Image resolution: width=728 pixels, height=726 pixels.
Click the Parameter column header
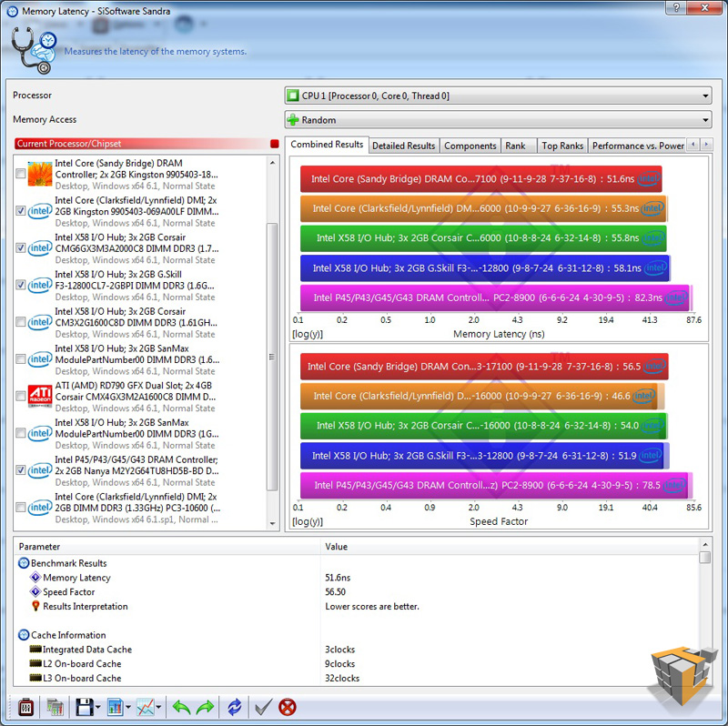(x=167, y=547)
